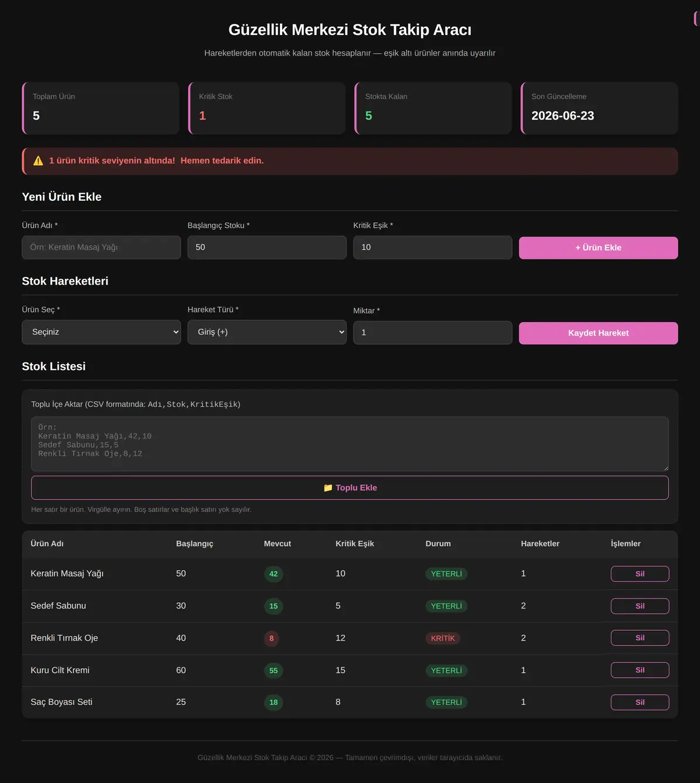The height and width of the screenshot is (783, 700).
Task: Delete the Keratin Masaj Yağı row
Action: coord(640,574)
